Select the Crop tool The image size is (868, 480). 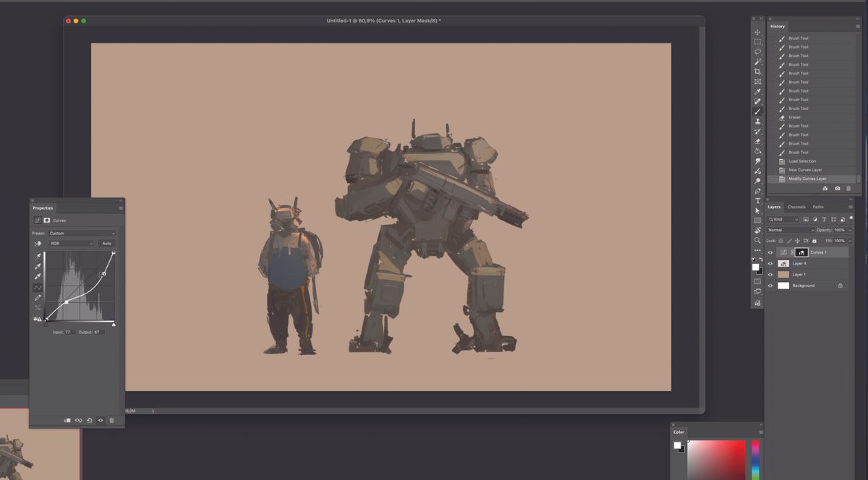[x=757, y=72]
